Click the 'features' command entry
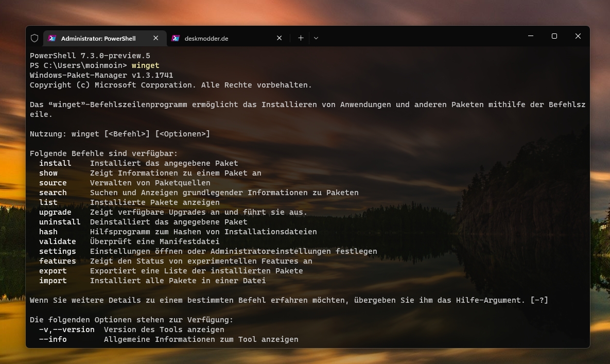Viewport: 610px width, 364px height. click(x=58, y=261)
